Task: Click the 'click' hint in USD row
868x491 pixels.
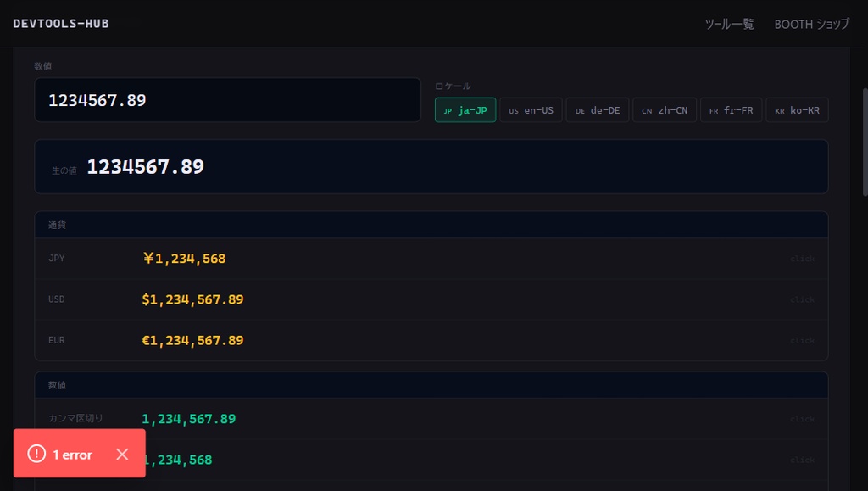Action: [802, 300]
